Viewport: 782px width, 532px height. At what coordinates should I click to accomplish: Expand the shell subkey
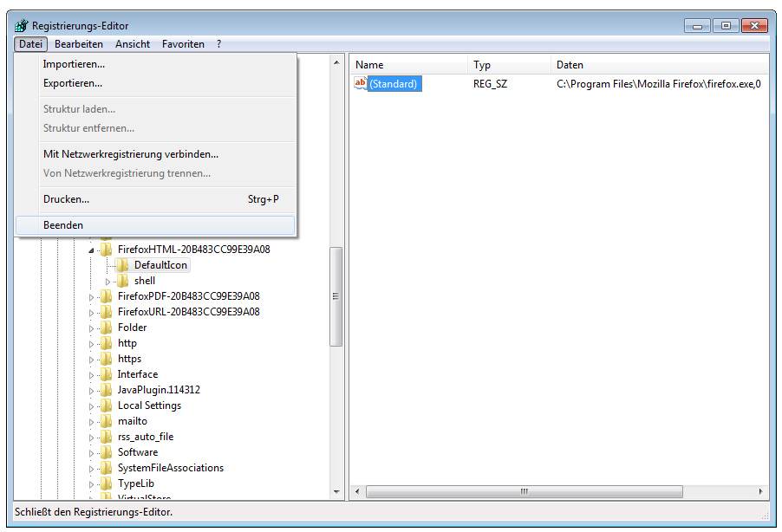point(108,281)
